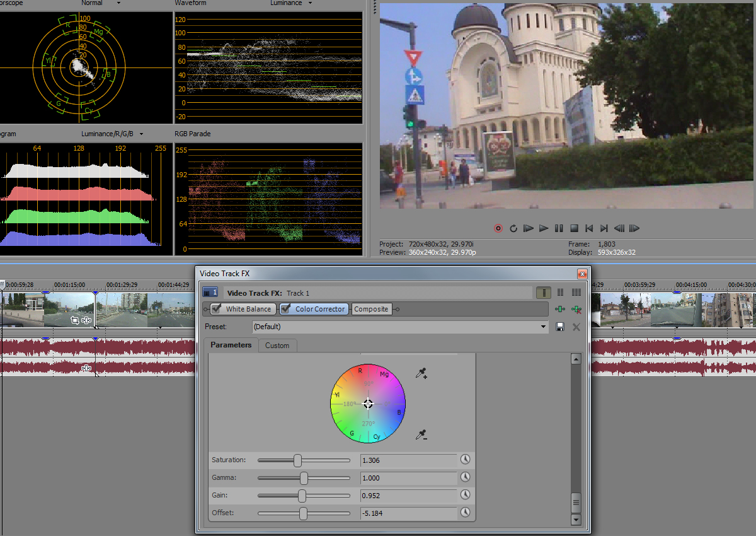756x536 pixels.
Task: Click the Loop Playback icon
Action: (x=513, y=228)
